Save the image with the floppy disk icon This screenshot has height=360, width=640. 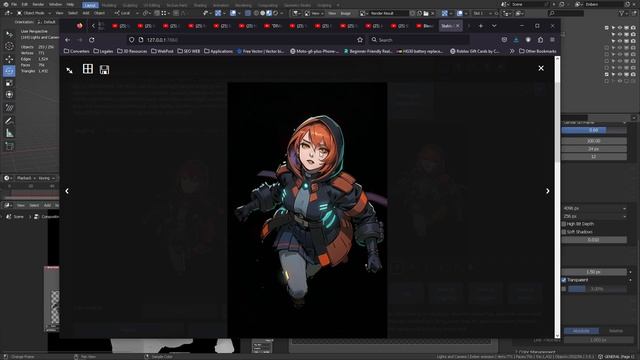click(104, 70)
